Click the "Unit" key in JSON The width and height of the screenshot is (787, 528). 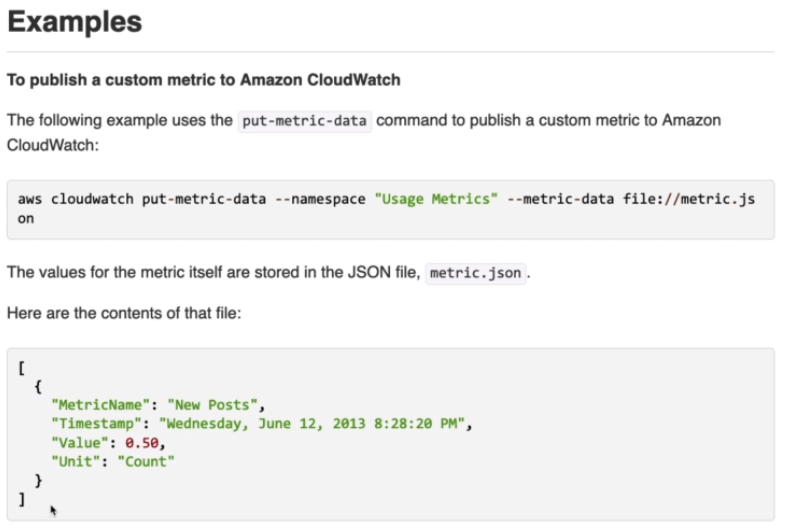[x=76, y=462]
